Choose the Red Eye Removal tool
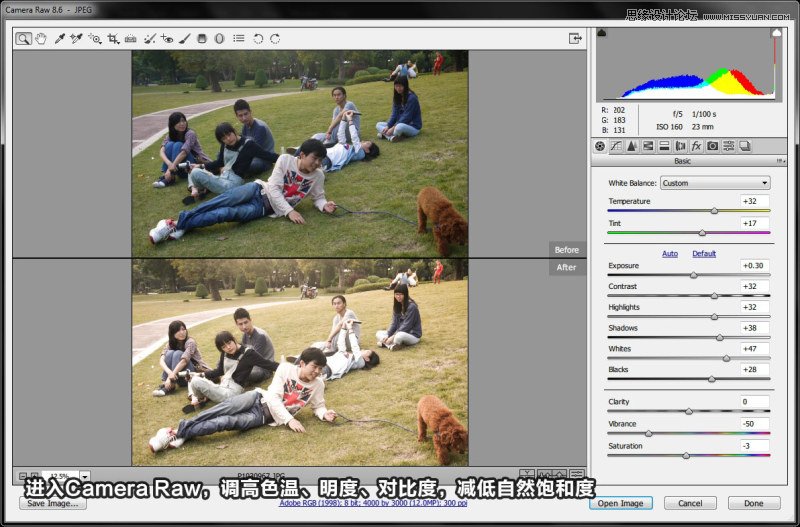800x527 pixels. point(166,39)
